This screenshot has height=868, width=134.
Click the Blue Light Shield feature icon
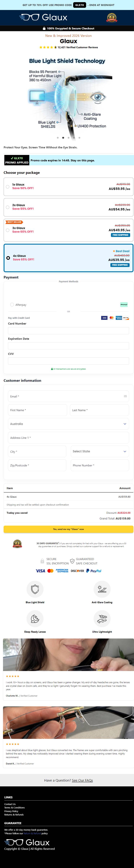(35, 589)
